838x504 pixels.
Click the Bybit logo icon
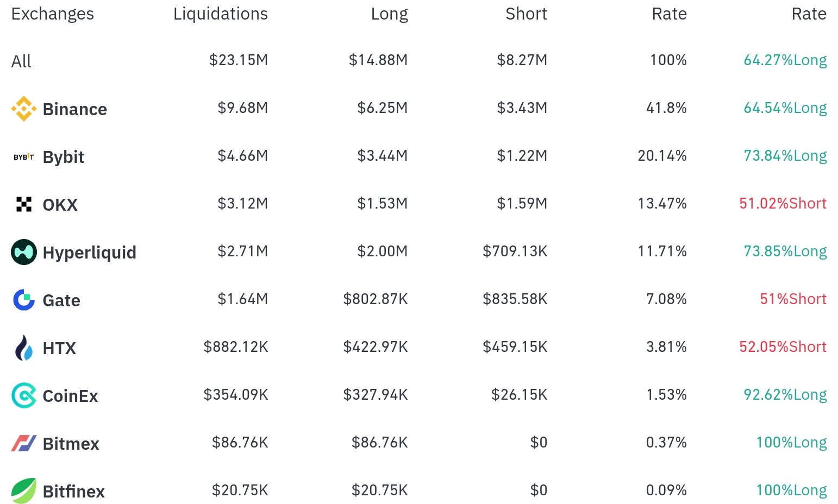(24, 157)
